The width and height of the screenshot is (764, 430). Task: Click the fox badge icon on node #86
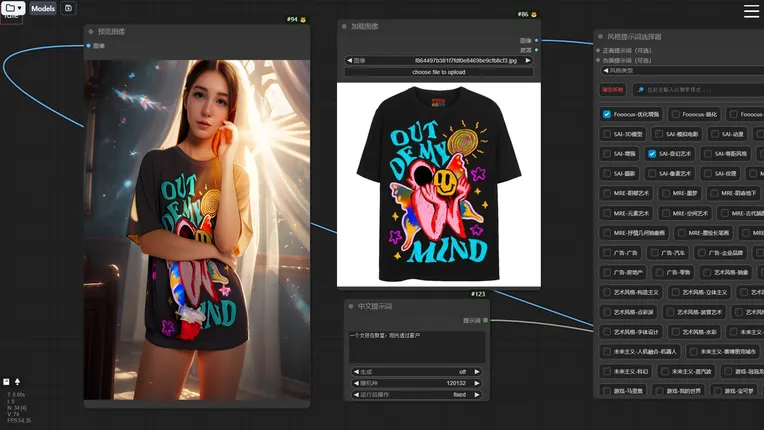535,15
